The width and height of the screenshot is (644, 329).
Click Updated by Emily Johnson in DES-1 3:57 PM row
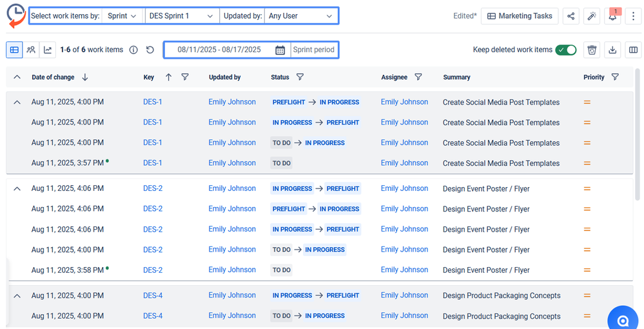tap(232, 163)
